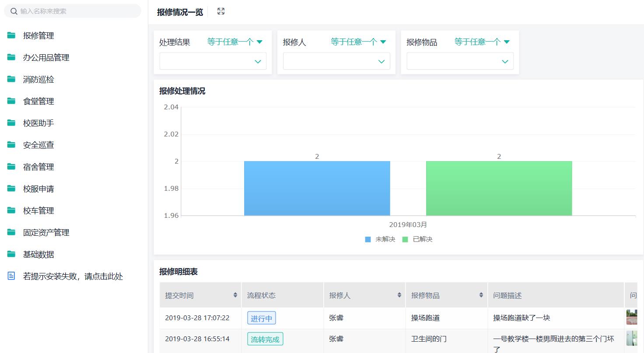Select the 校医助手 folder icon
644x353 pixels.
10,123
